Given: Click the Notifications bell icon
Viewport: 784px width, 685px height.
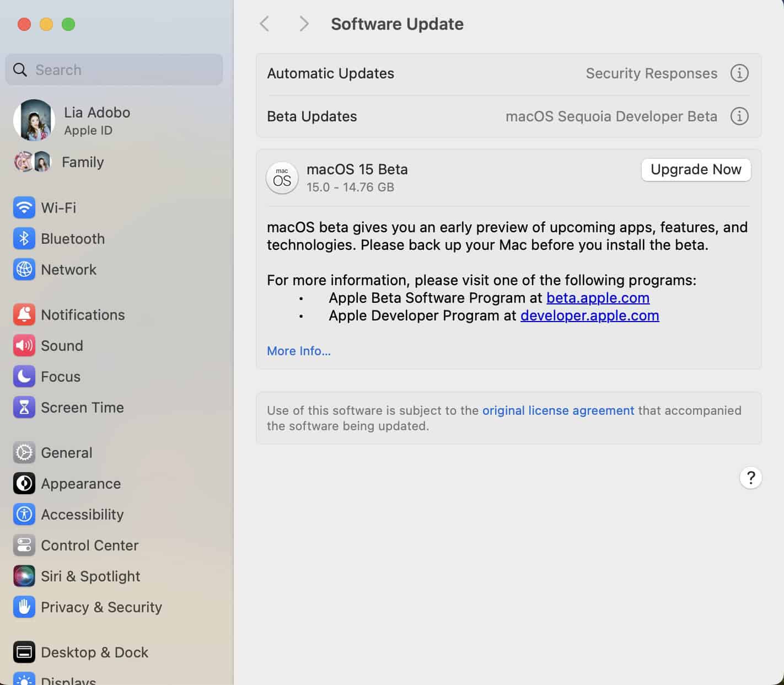Looking at the screenshot, I should click(24, 315).
